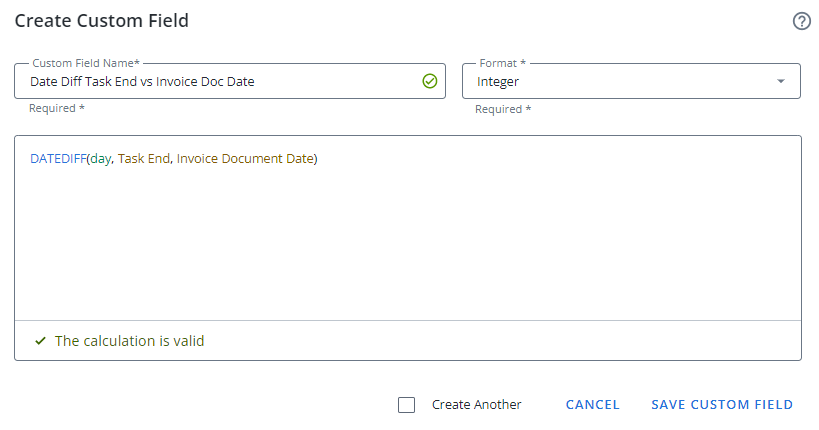Click the checkmark icon beside calculation valid message
Screen dimensions: 819x430
tap(40, 341)
